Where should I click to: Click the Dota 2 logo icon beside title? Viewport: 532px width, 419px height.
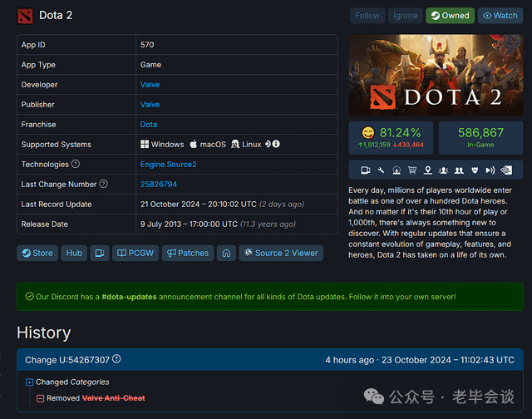(25, 16)
